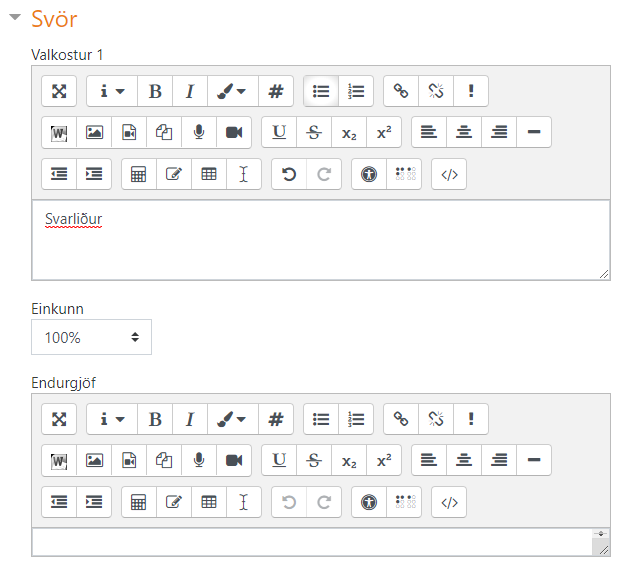Open the equation editor in Valkostur 1 toolbar

[139, 173]
